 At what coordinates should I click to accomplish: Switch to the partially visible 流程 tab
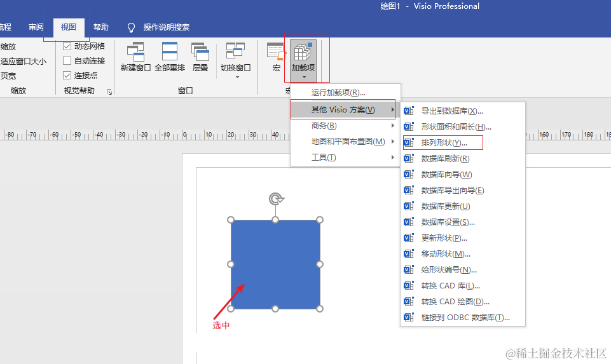click(6, 27)
